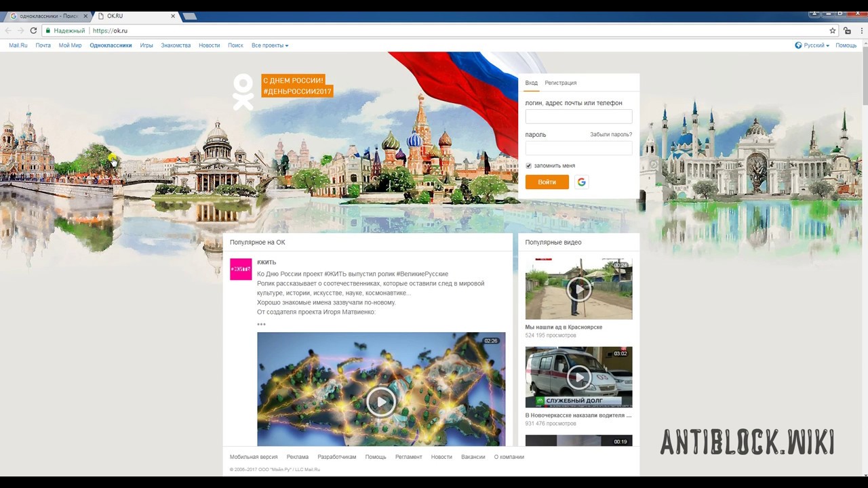The image size is (868, 488).
Task: Switch to the Регистрация tab
Action: pyautogui.click(x=561, y=83)
